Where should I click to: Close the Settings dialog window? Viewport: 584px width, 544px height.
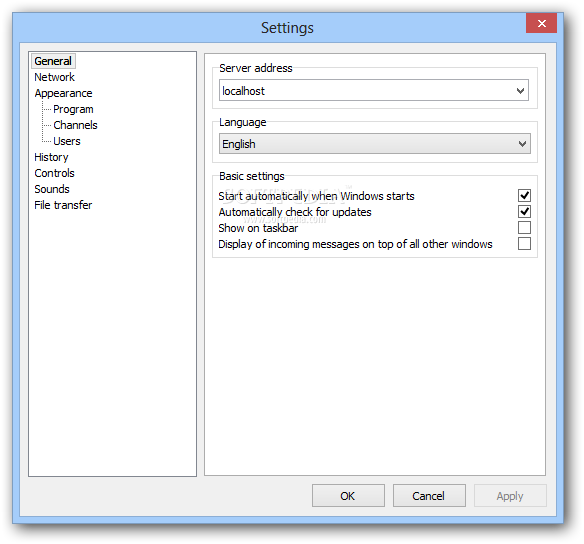pyautogui.click(x=542, y=23)
